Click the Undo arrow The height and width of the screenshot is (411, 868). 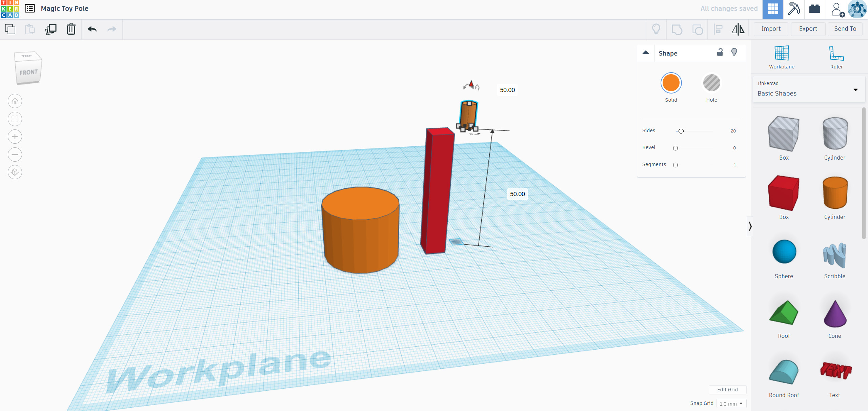point(92,29)
